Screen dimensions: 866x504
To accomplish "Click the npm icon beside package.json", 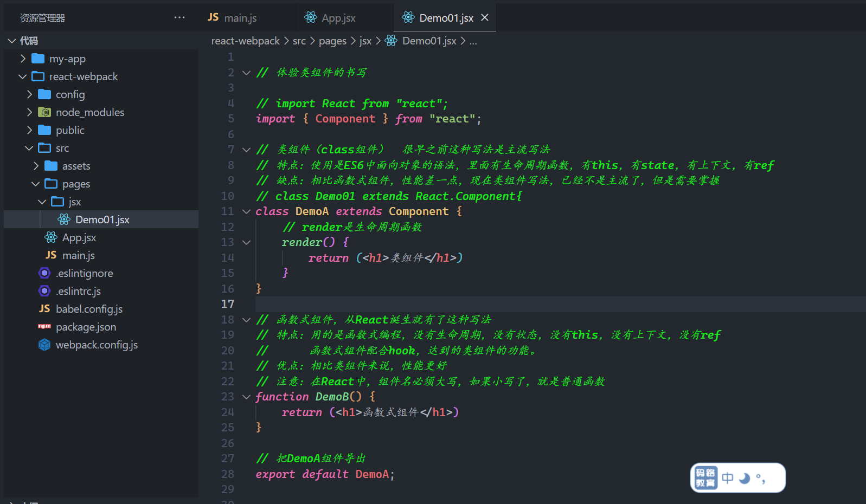I will click(44, 327).
